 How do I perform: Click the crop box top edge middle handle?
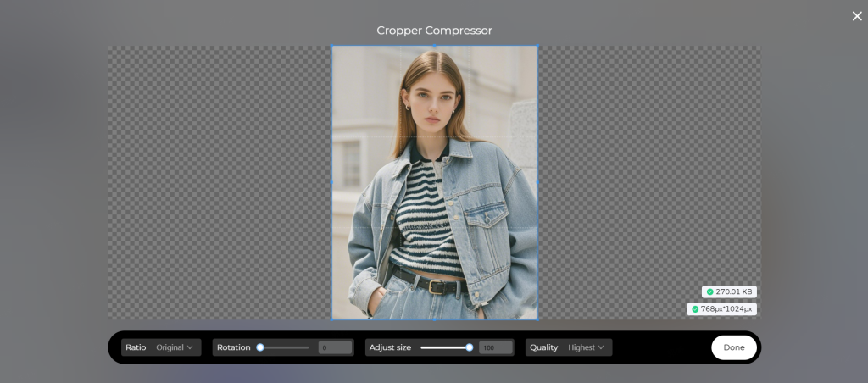(x=435, y=46)
